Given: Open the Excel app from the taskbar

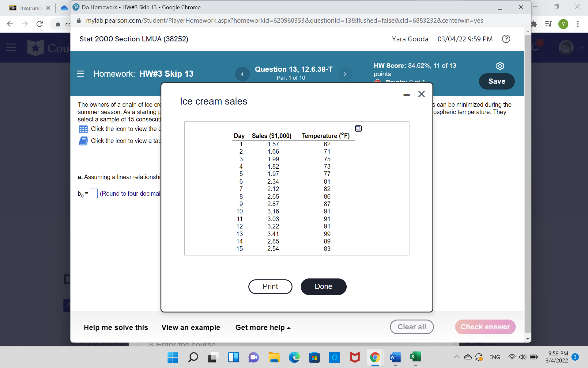Looking at the screenshot, I should click(415, 357).
